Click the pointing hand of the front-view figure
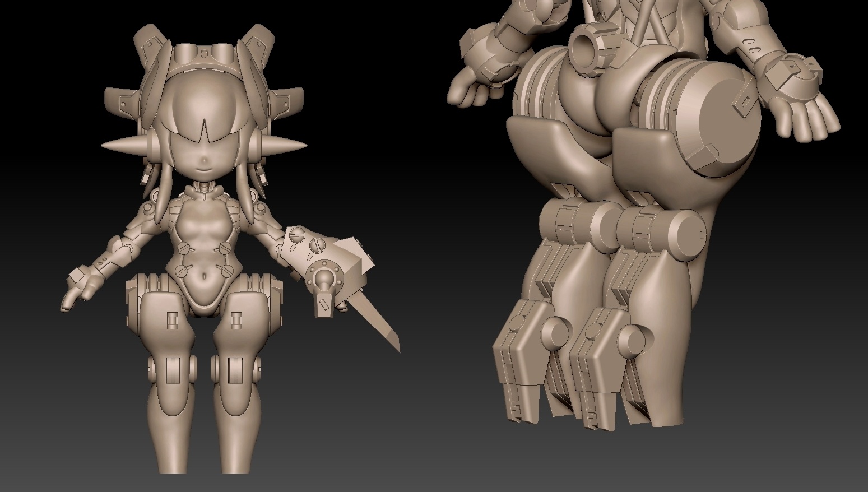This screenshot has width=868, height=492. point(75,296)
